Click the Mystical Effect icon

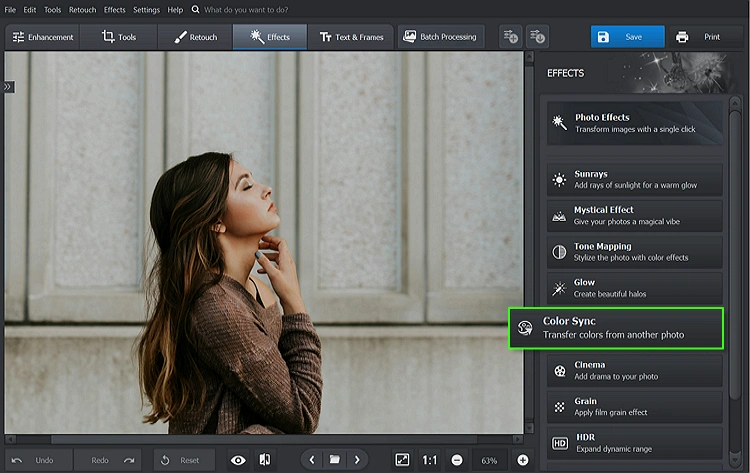click(x=559, y=217)
